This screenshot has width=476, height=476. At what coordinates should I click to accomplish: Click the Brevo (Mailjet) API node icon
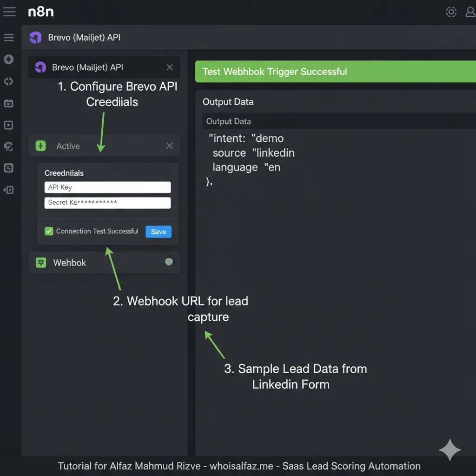tap(40, 67)
